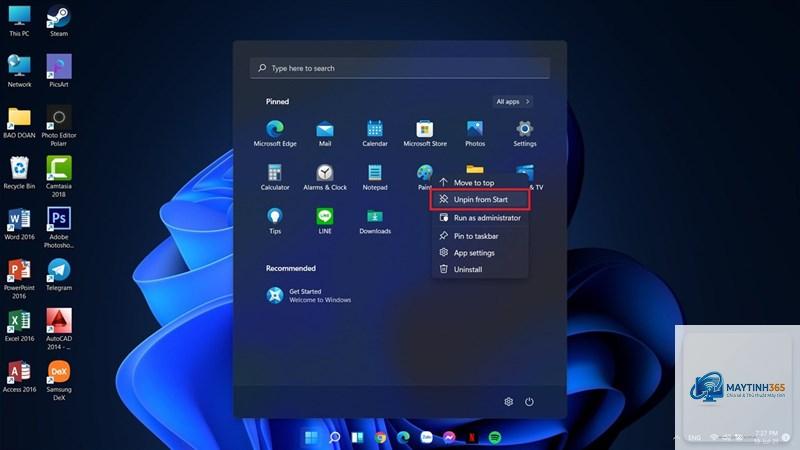Open Google Chrome from taskbar

pyautogui.click(x=380, y=437)
